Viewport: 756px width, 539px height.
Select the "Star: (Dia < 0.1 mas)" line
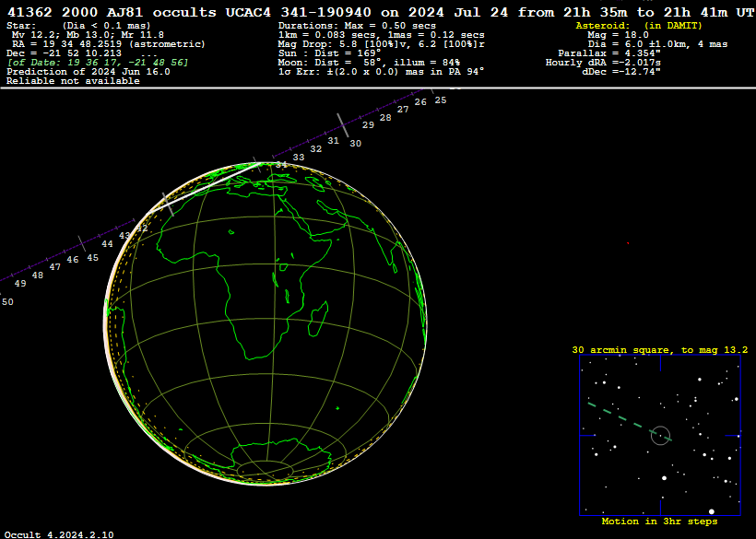78,26
